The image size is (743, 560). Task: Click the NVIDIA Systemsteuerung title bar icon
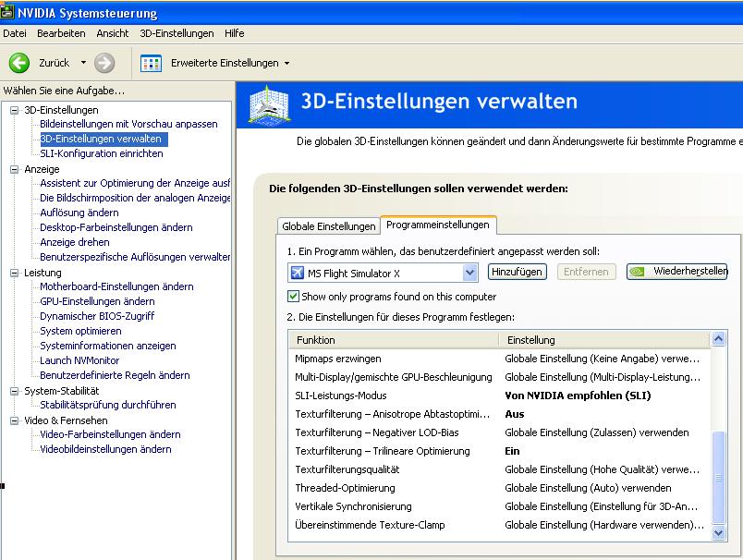pyautogui.click(x=6, y=12)
